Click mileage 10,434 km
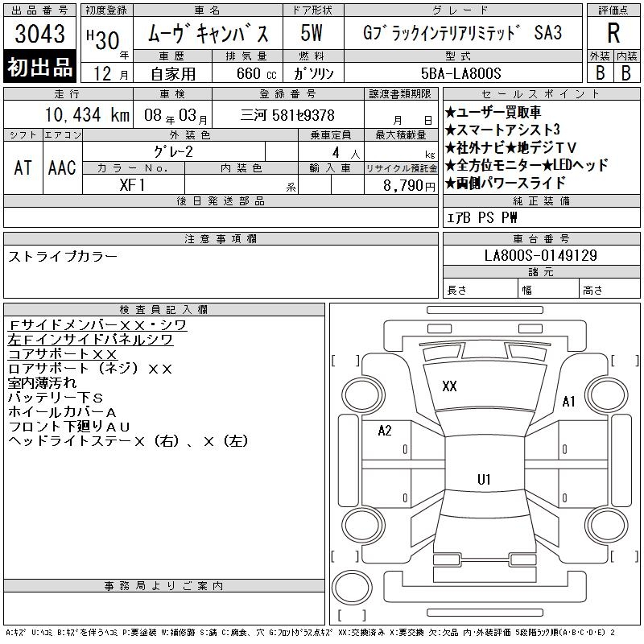The width and height of the screenshot is (644, 644). (87, 115)
